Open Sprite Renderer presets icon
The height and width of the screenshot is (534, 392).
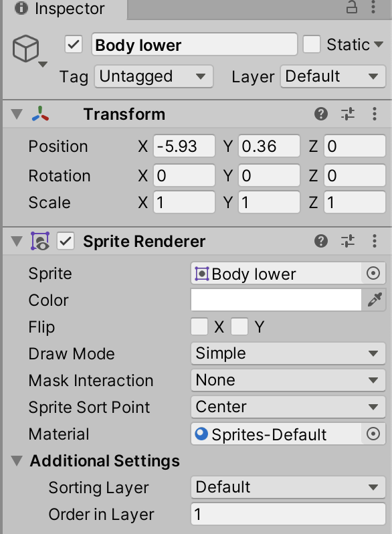(348, 241)
